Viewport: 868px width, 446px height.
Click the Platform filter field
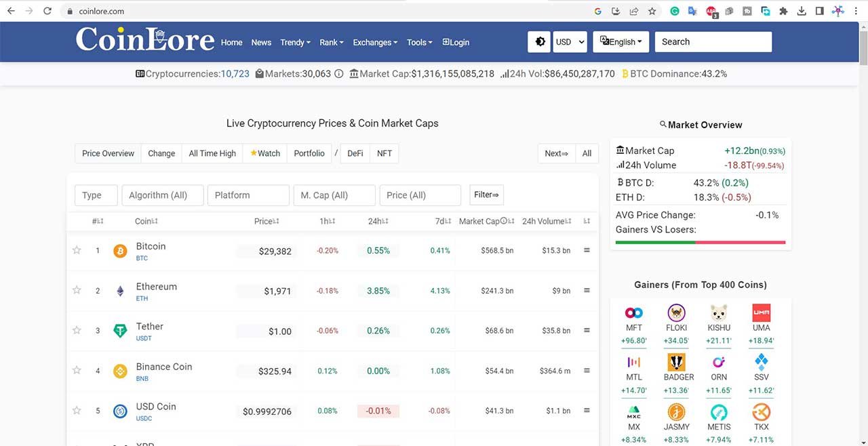(248, 195)
